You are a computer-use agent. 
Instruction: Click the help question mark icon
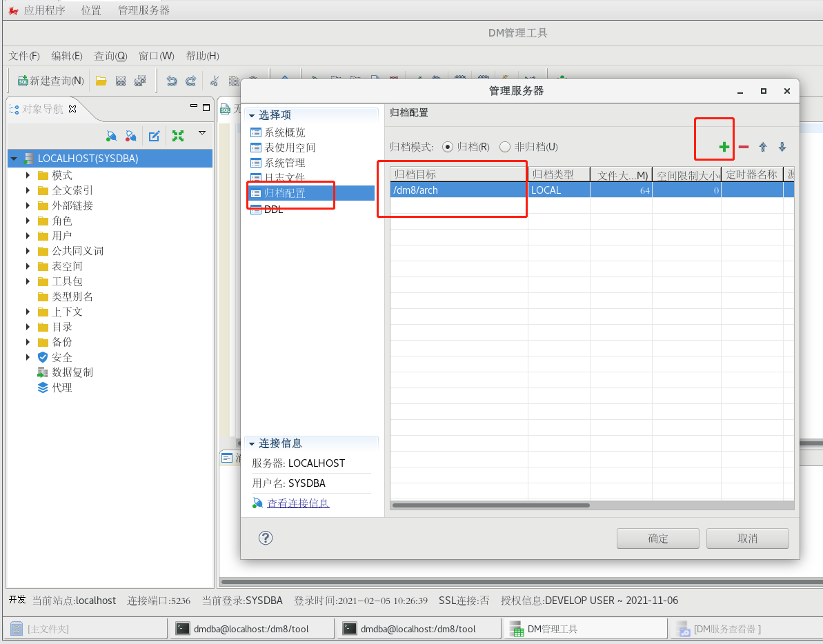[x=266, y=538]
